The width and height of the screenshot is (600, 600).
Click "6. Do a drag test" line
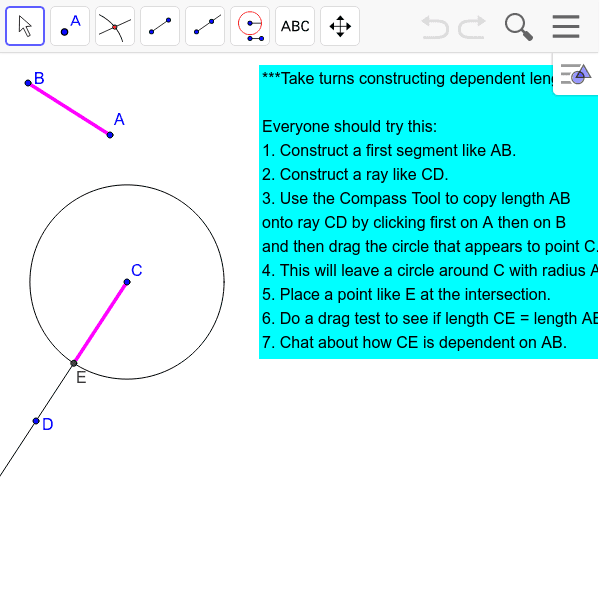[x=430, y=318]
